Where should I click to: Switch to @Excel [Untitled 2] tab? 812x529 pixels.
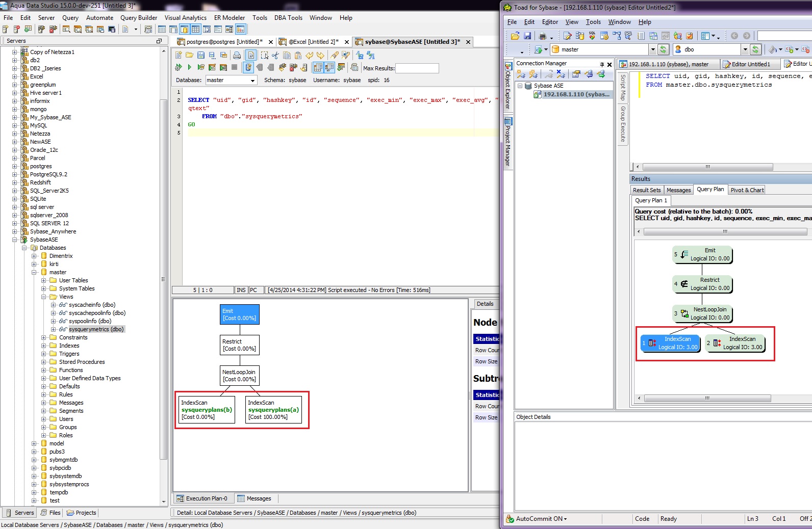click(x=314, y=42)
